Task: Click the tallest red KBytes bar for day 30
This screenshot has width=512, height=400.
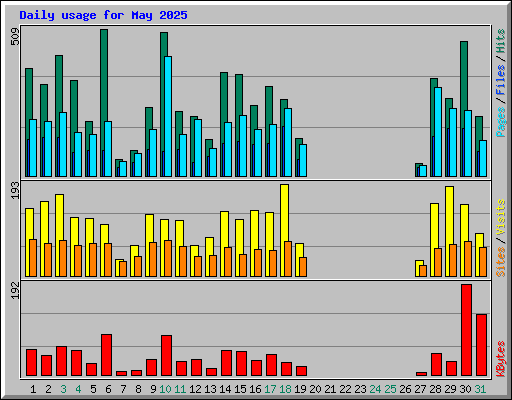Action: [x=466, y=330]
